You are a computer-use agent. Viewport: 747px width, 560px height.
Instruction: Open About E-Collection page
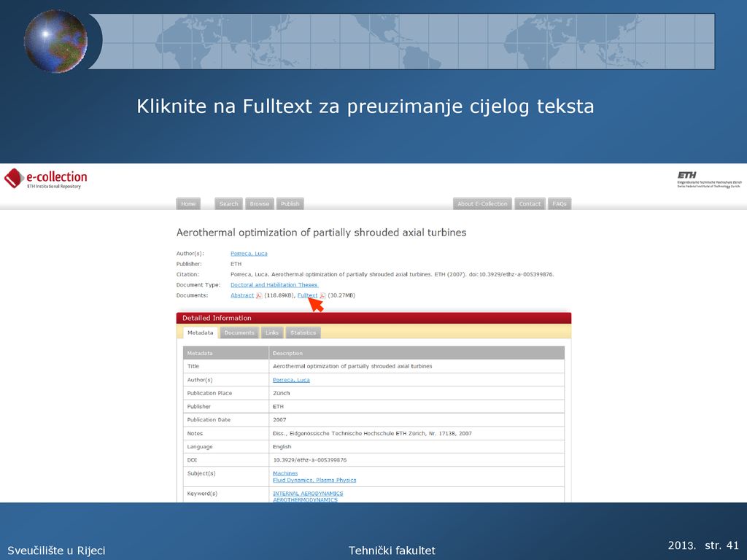click(x=483, y=204)
